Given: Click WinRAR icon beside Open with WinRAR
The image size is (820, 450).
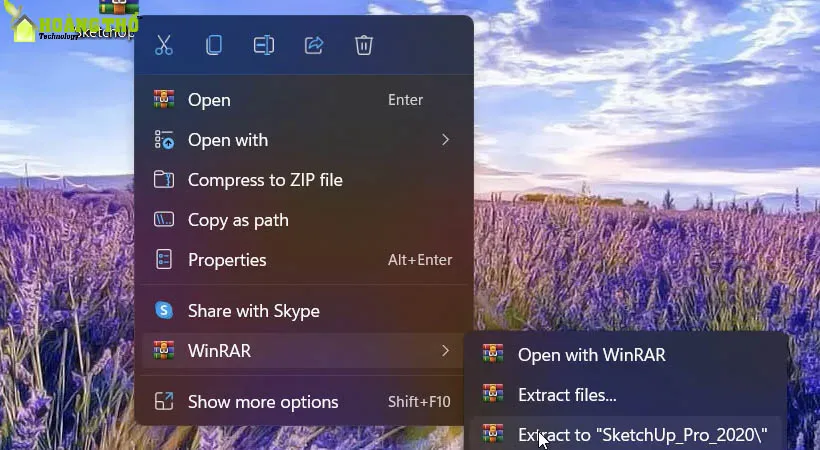Looking at the screenshot, I should [493, 354].
